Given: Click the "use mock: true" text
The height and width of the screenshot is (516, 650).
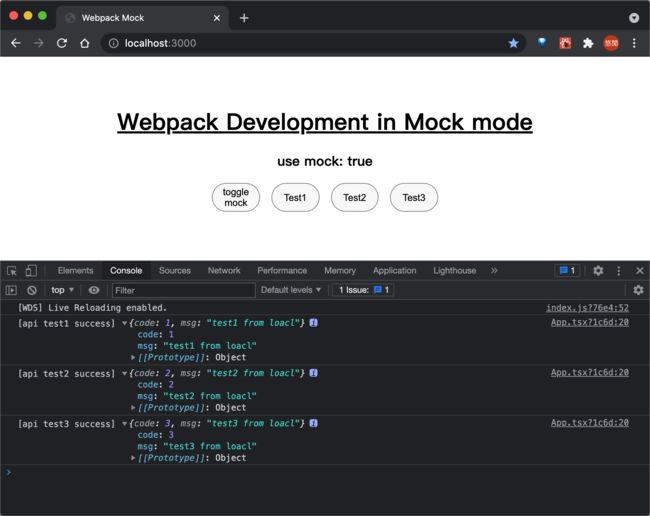Looking at the screenshot, I should 325,161.
